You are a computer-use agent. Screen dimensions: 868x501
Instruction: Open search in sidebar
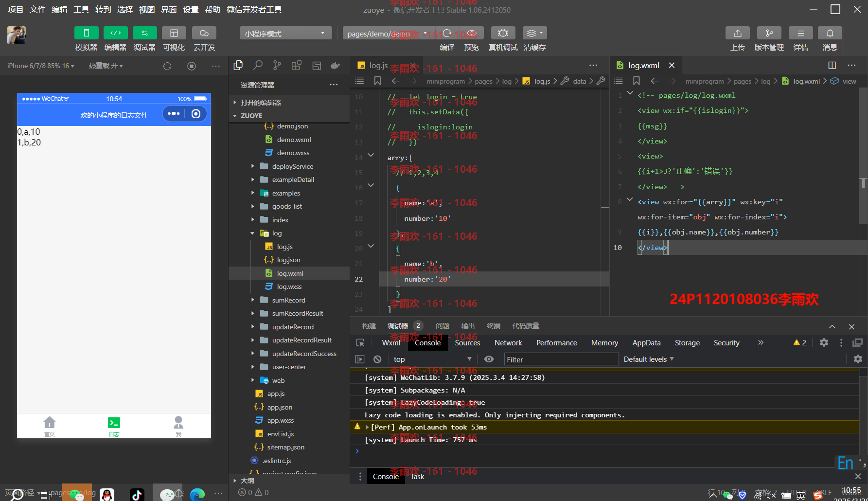pyautogui.click(x=258, y=65)
